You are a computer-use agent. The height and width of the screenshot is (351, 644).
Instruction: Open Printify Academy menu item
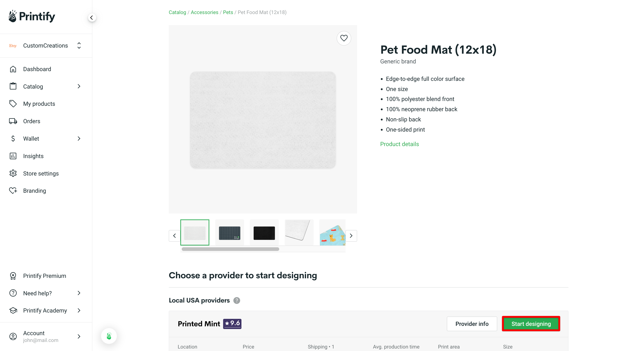(45, 310)
